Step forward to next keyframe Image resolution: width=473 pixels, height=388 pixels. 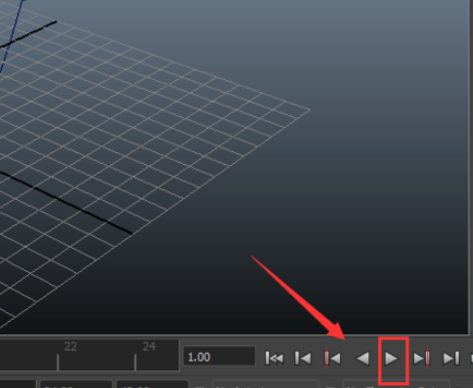coord(421,359)
